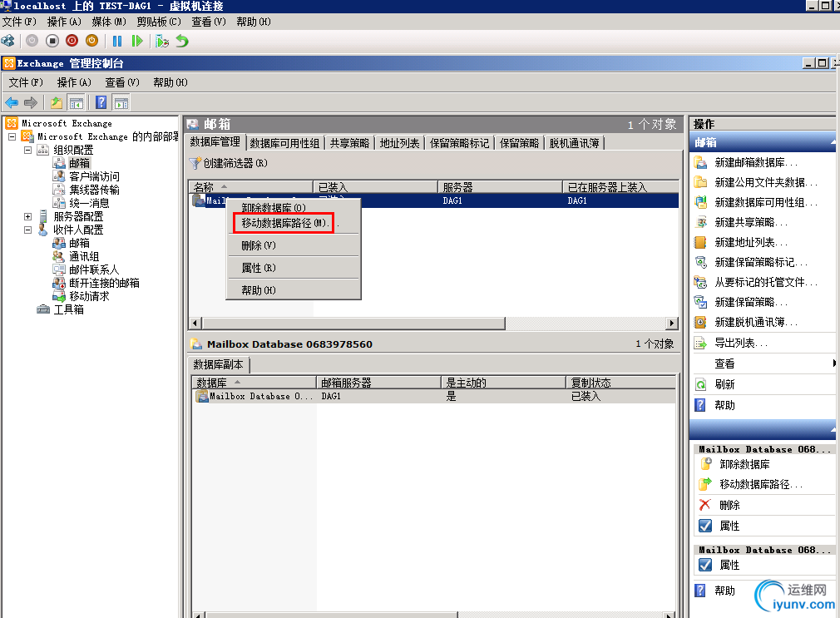Switch to 共享策略 tab
This screenshot has height=618, width=840.
pyautogui.click(x=349, y=143)
